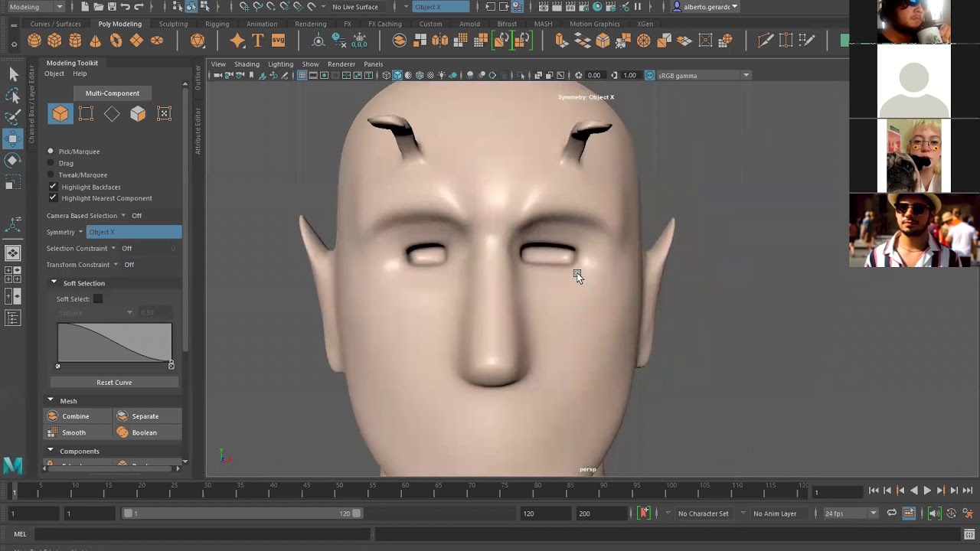Screen dimensions: 980x551
Task: Open the Symmetry Object X dropdown
Action: point(134,232)
